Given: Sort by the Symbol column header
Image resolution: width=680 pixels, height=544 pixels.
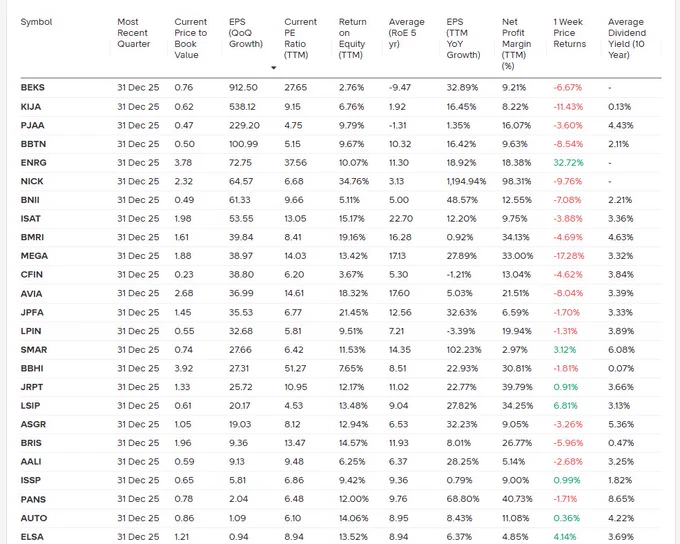Looking at the screenshot, I should pyautogui.click(x=36, y=22).
